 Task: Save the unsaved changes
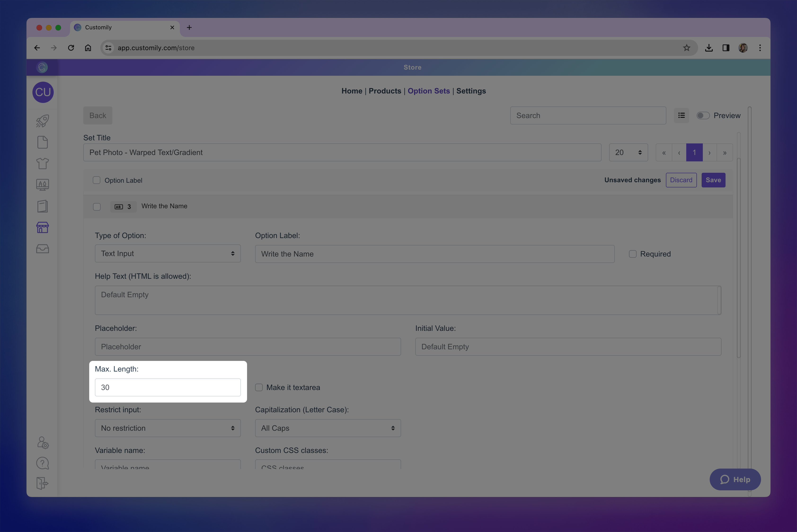click(713, 180)
